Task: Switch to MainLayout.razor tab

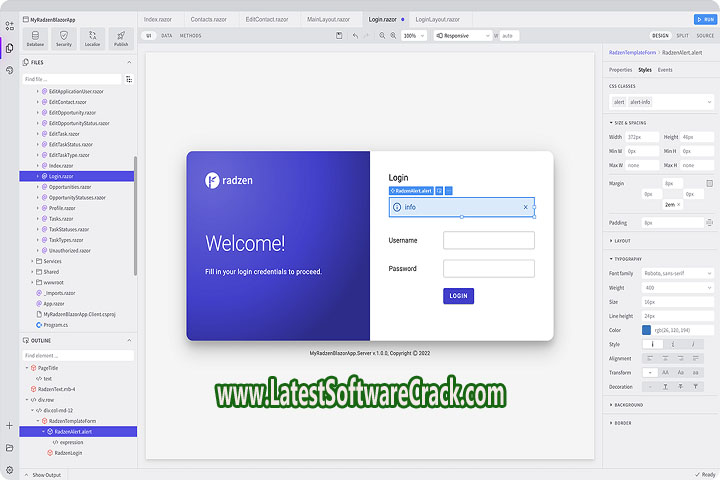Action: [x=328, y=19]
